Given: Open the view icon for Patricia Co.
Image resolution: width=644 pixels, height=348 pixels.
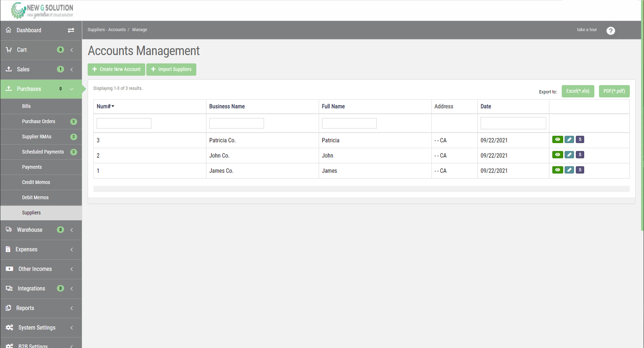Looking at the screenshot, I should click(557, 139).
